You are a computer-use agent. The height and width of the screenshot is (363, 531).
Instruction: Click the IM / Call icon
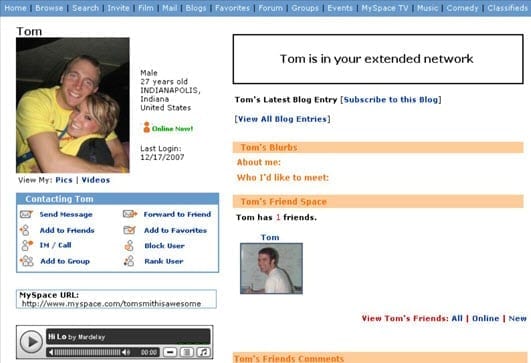[x=27, y=245]
